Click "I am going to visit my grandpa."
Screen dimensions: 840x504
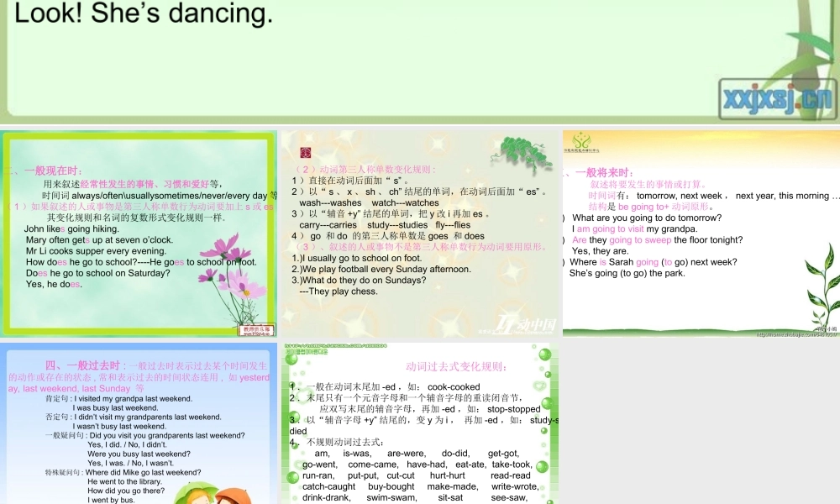(635, 229)
